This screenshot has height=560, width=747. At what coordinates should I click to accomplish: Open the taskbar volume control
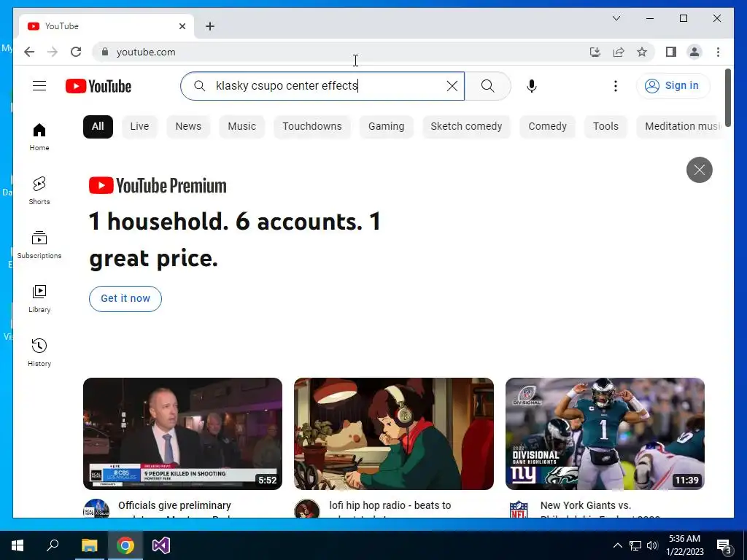pos(652,545)
